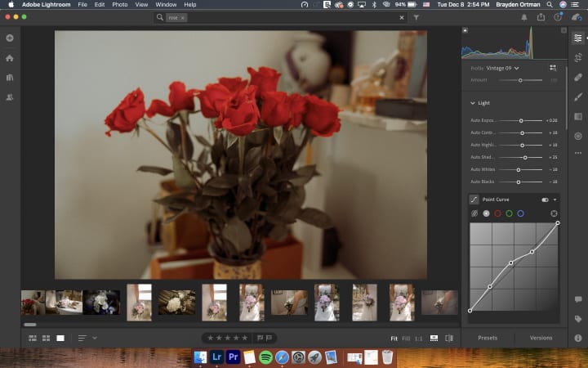This screenshot has height=368, width=588.
Task: Remove the 'rose' search tag
Action: pyautogui.click(x=183, y=18)
